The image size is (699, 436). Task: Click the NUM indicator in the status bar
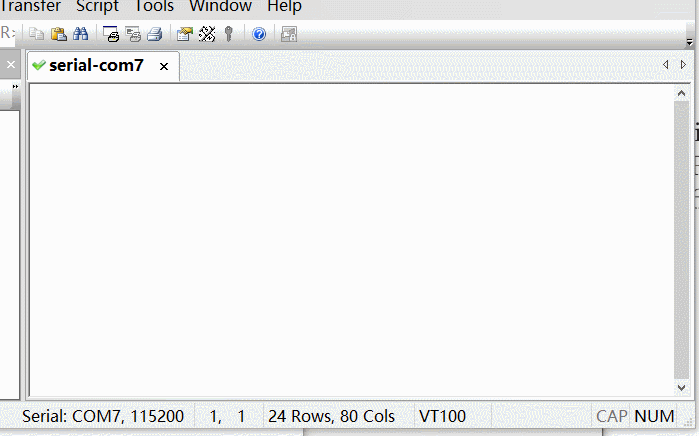pyautogui.click(x=654, y=416)
